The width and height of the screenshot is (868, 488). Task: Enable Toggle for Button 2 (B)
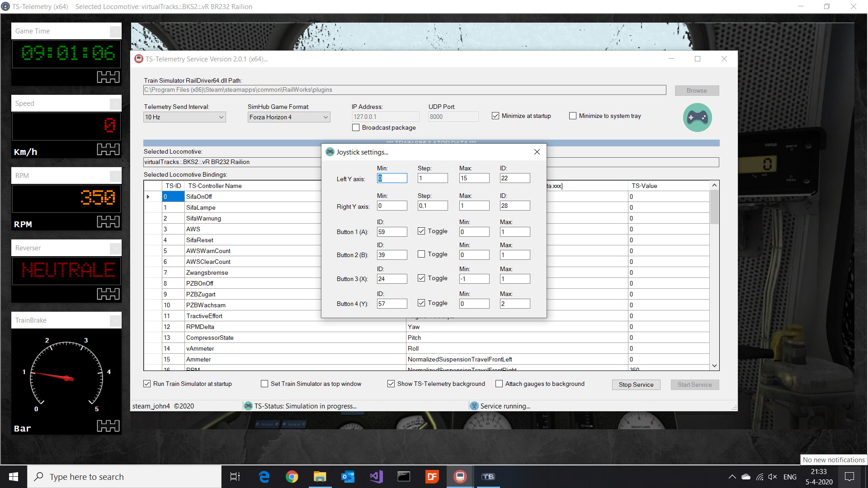(421, 254)
